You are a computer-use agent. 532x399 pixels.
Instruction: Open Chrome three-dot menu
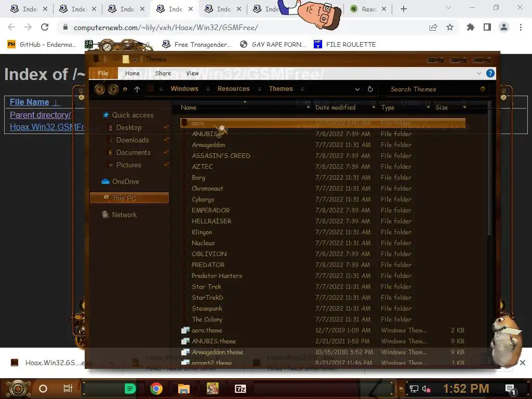coord(521,27)
